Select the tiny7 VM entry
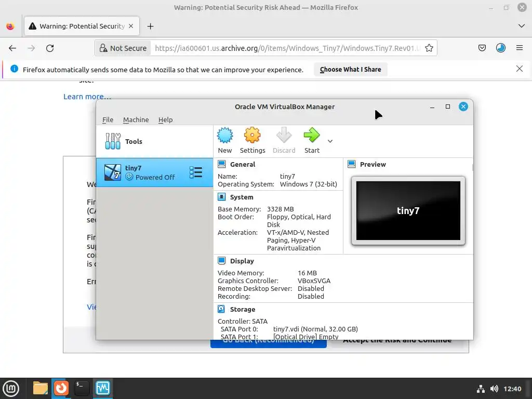Viewport: 532px width, 399px height. pyautogui.click(x=155, y=172)
